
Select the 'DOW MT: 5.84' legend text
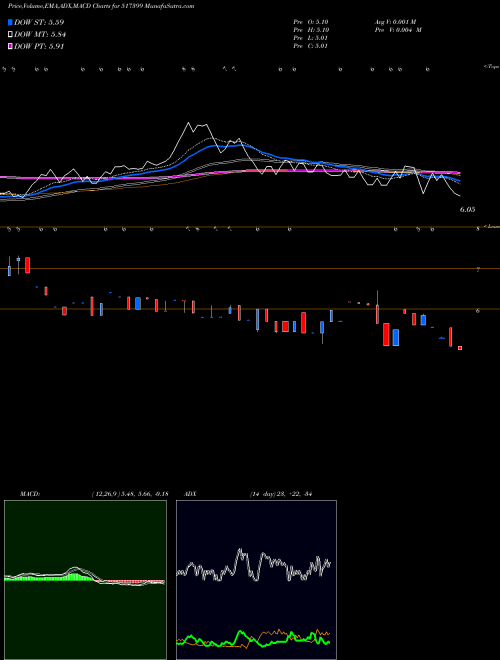(40, 35)
